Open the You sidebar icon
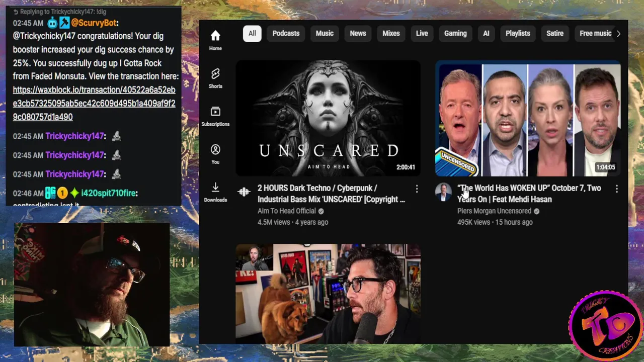Viewport: 644px width, 362px height. point(215,154)
